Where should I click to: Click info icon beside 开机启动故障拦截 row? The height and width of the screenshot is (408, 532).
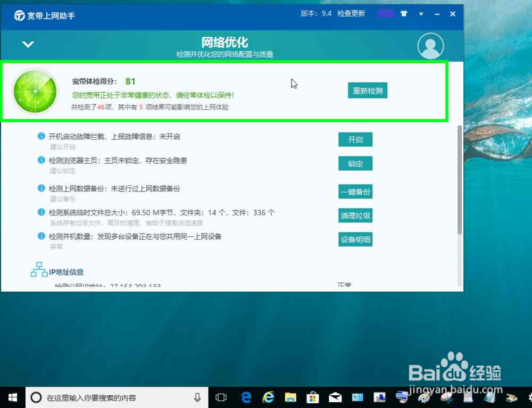[41, 136]
